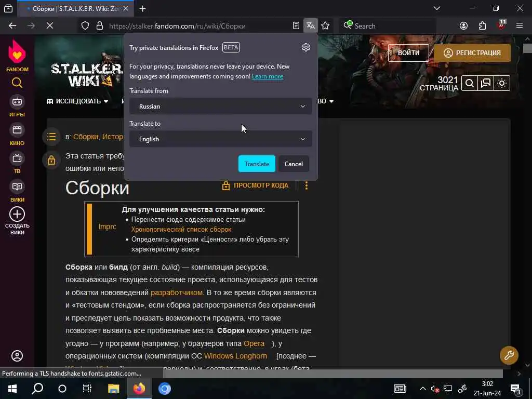The height and width of the screenshot is (399, 532).
Task: Select the Сборки browser tab
Action: coord(75,8)
